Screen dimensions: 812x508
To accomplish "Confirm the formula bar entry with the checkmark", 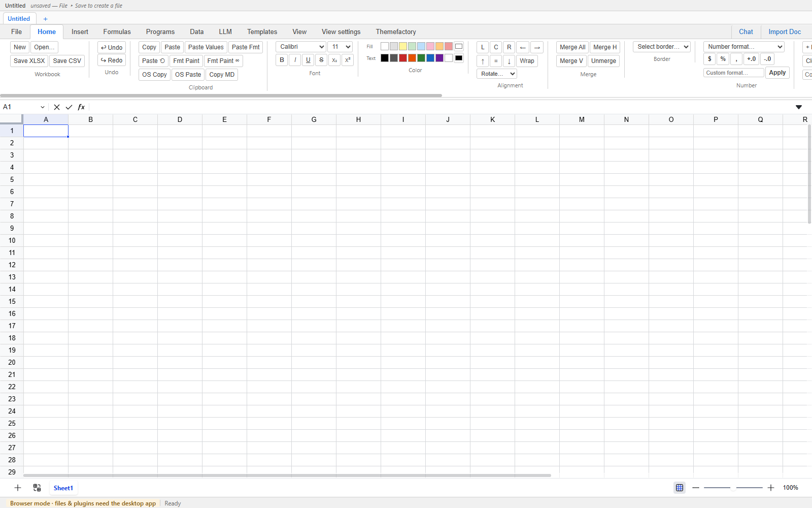I will tap(69, 107).
